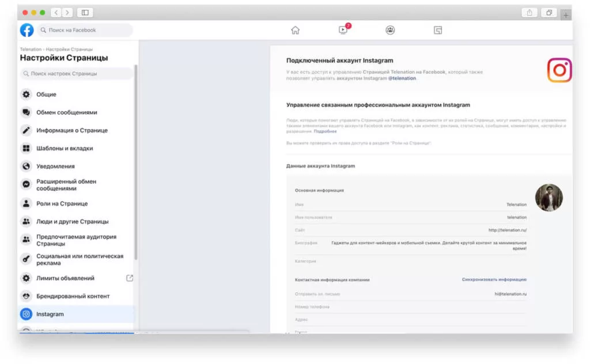Click the Поиск настроек Страницы search field
The width and height of the screenshot is (590, 364).
(x=77, y=74)
